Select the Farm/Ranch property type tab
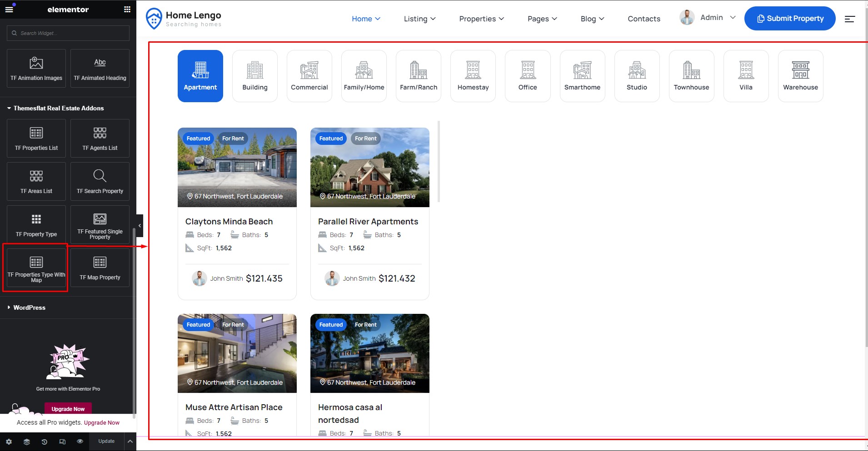 tap(419, 76)
